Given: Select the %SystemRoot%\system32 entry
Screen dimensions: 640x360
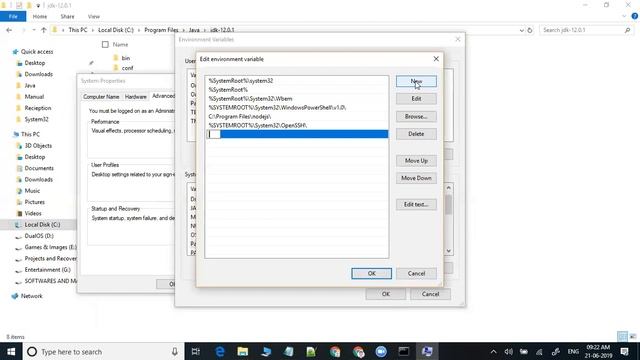Looking at the screenshot, I should point(296,81).
